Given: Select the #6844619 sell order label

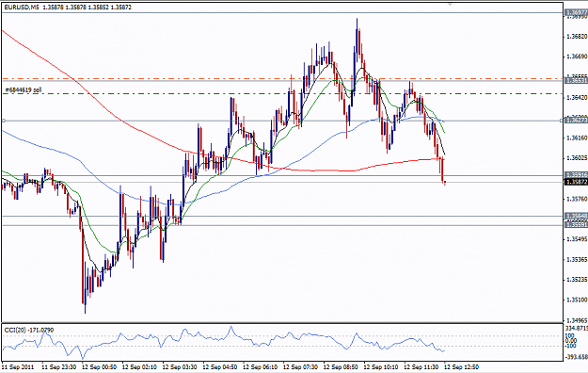Looking at the screenshot, I should pyautogui.click(x=24, y=90).
